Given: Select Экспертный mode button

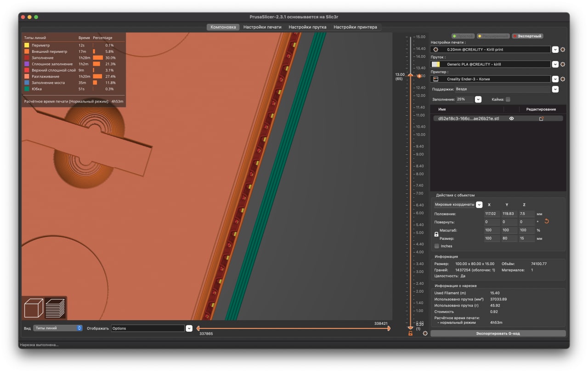Looking at the screenshot, I should [527, 36].
